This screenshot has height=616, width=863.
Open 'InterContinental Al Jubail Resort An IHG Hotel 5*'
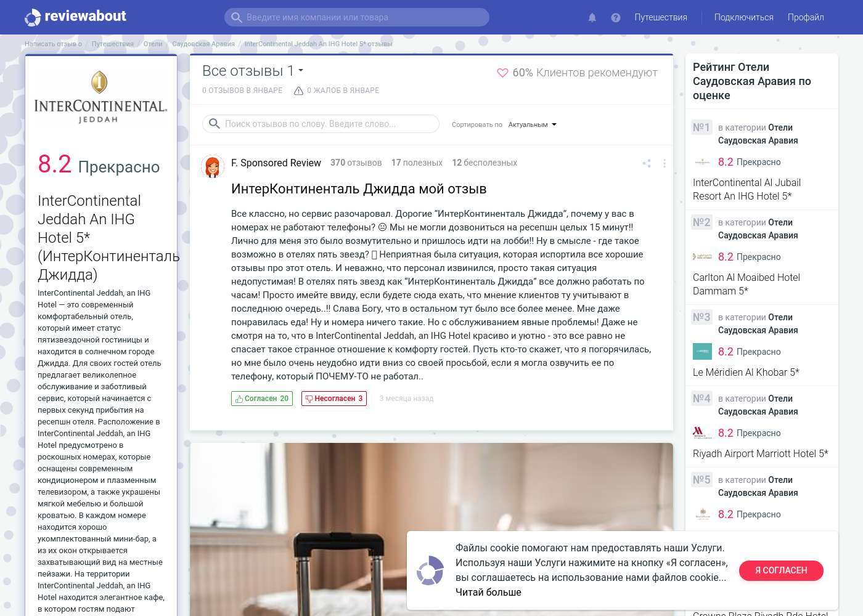(x=746, y=189)
